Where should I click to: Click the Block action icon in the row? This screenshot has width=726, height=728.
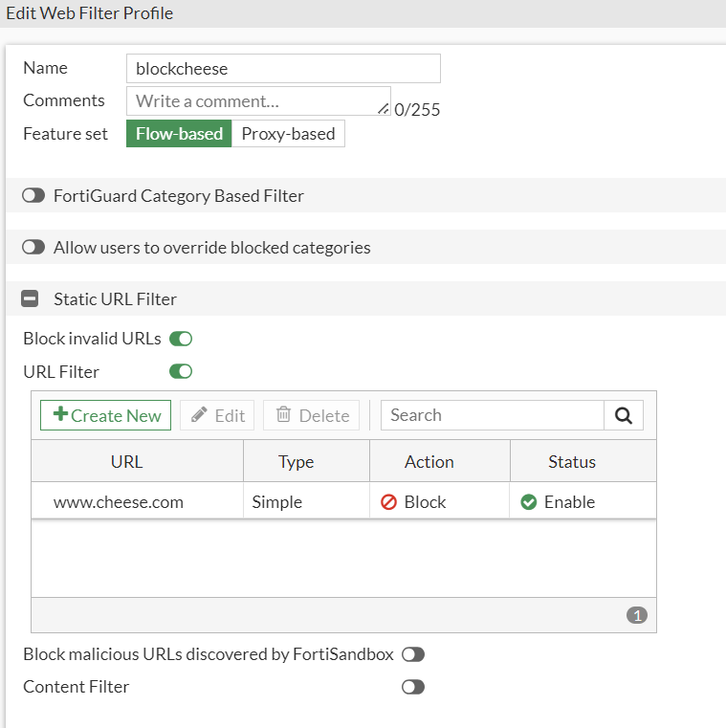tap(388, 502)
